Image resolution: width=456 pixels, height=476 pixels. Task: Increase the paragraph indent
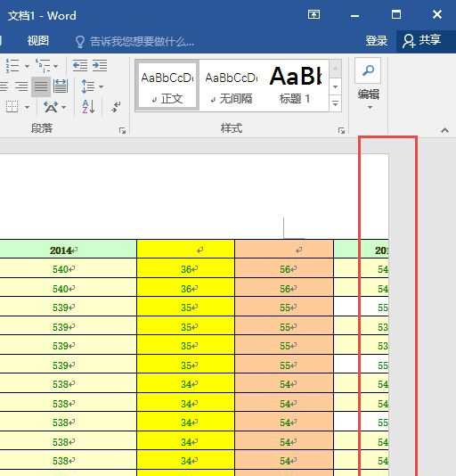[x=100, y=65]
